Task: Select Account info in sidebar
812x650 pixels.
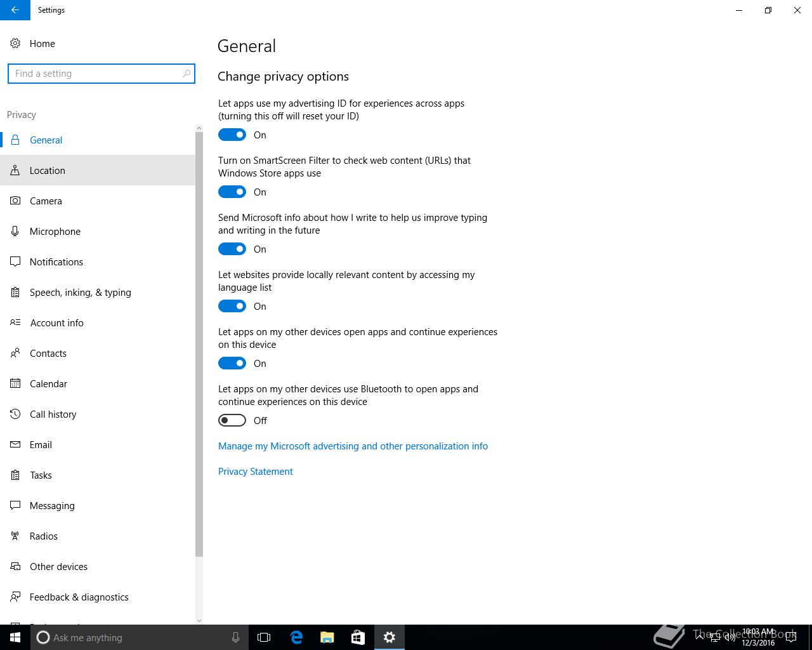Action: (x=98, y=322)
